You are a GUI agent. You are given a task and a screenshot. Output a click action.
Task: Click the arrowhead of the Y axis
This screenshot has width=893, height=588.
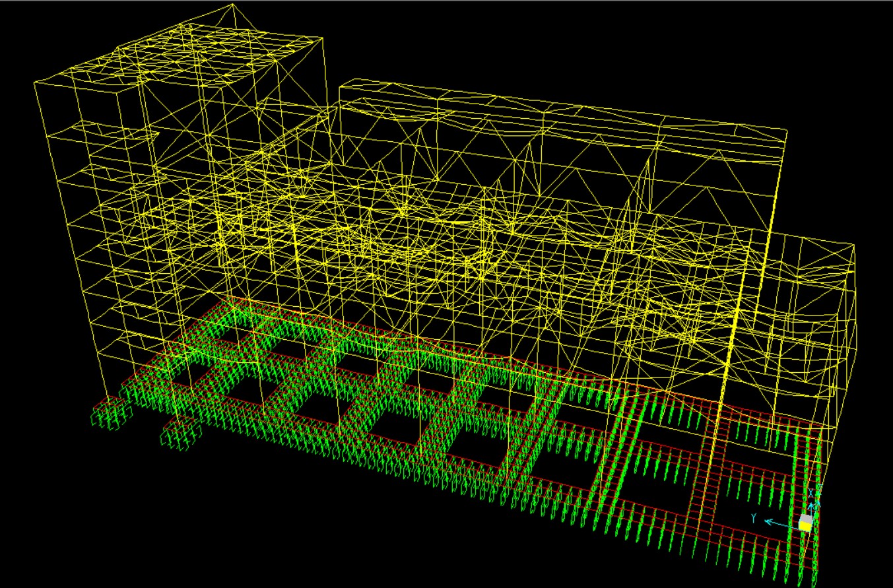coord(768,521)
